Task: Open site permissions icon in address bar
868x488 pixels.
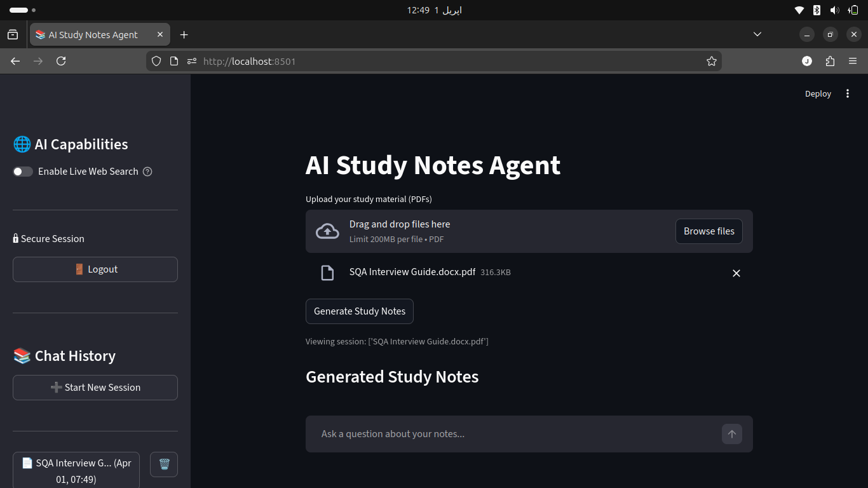Action: (192, 61)
